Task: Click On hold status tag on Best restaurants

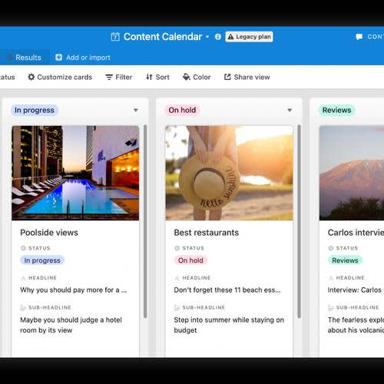Action: pyautogui.click(x=191, y=260)
